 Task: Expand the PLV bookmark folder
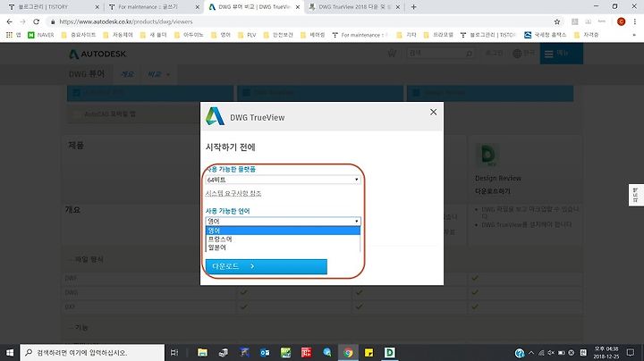[247, 35]
